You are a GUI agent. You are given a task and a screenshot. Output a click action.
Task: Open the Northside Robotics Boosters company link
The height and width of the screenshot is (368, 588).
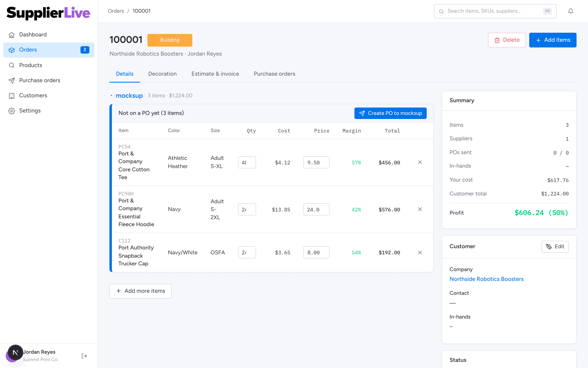[487, 279]
